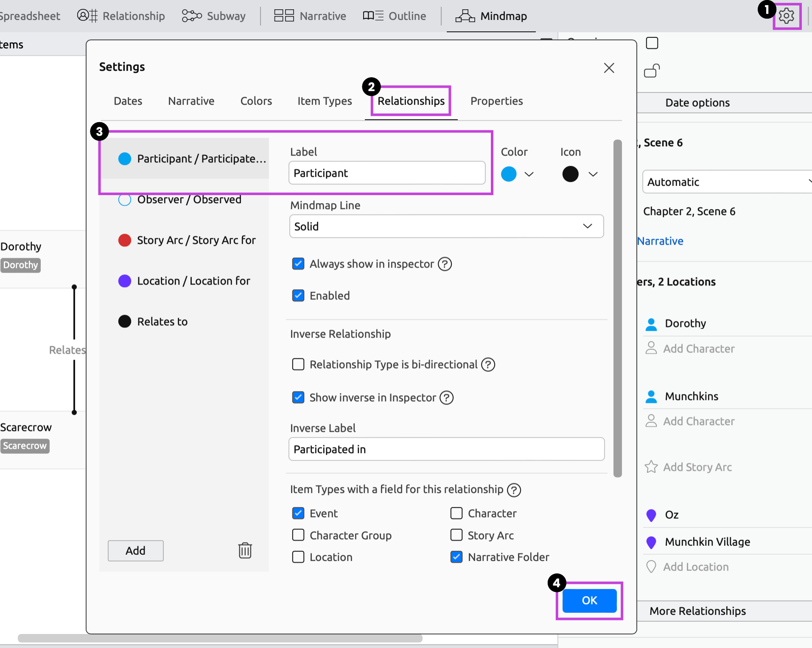Expand the Icon dropdown arrow
Screen dimensions: 812x648
click(x=593, y=174)
